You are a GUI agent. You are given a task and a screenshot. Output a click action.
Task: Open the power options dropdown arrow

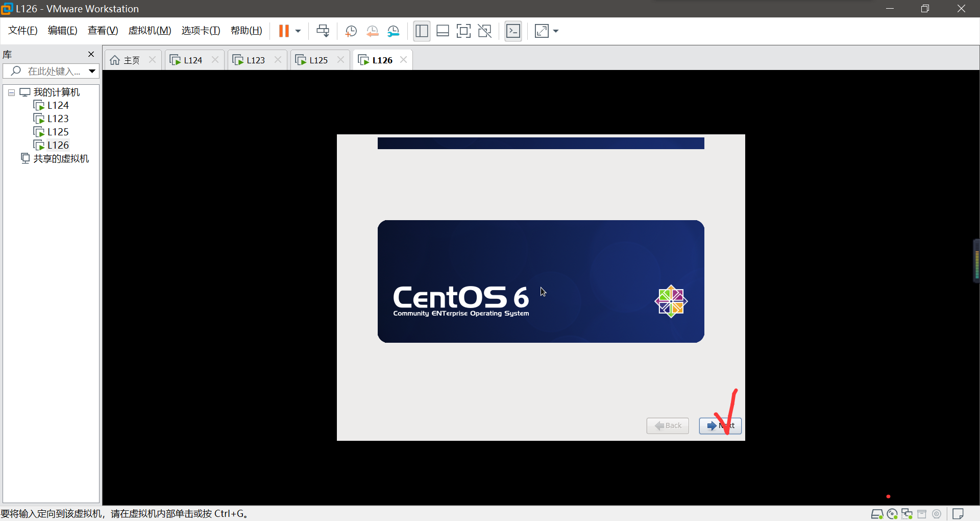298,31
